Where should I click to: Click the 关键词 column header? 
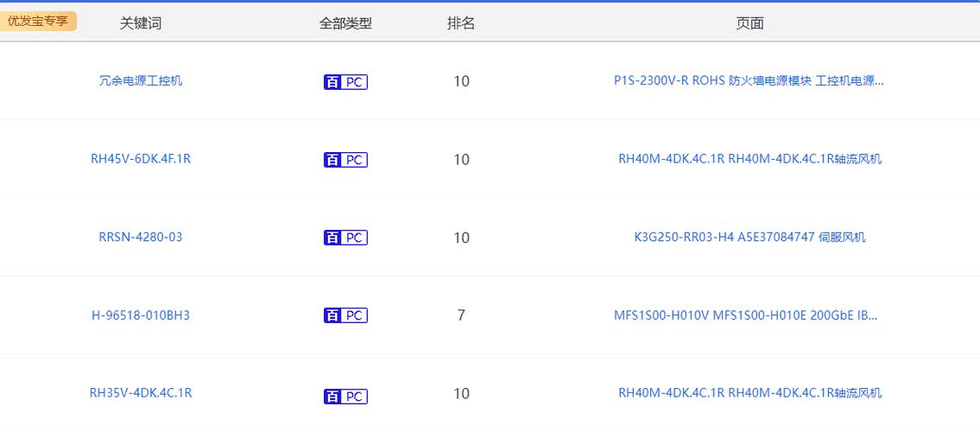point(141,23)
